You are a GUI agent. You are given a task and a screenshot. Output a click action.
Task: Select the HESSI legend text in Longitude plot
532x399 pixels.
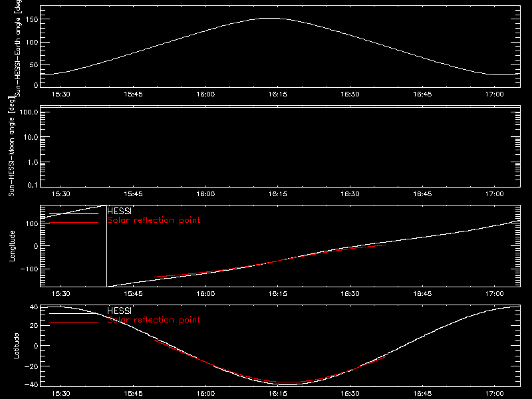(120, 211)
